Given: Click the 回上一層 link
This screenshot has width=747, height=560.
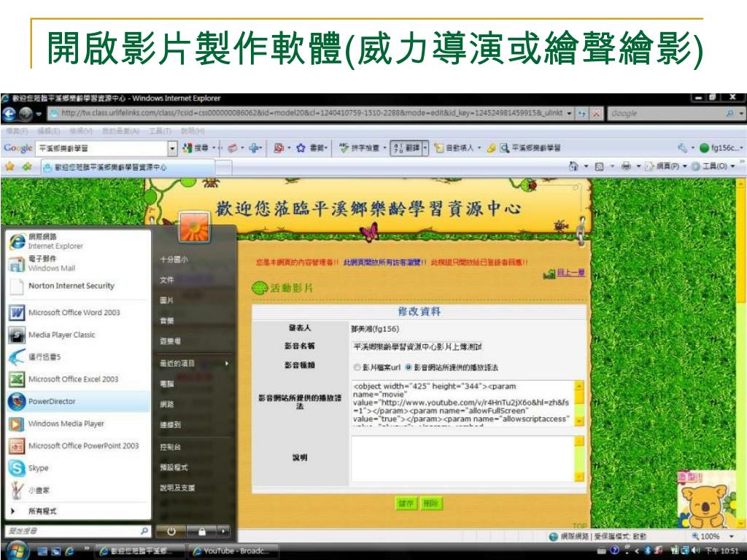Looking at the screenshot, I should 571,273.
